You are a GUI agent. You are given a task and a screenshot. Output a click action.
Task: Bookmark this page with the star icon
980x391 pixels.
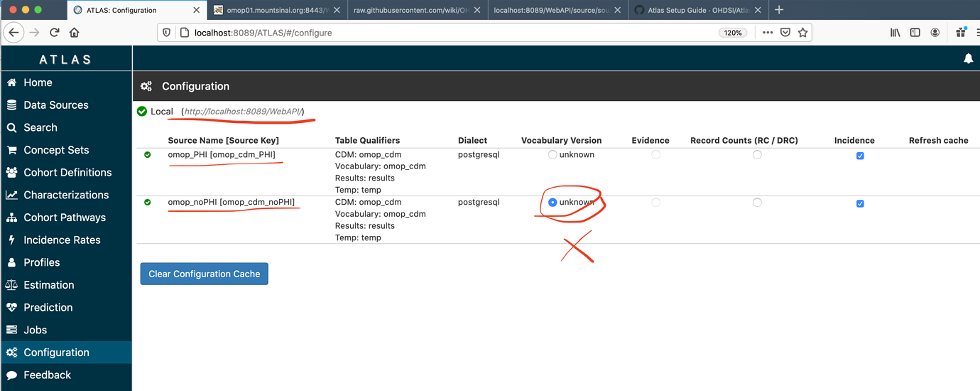point(802,33)
